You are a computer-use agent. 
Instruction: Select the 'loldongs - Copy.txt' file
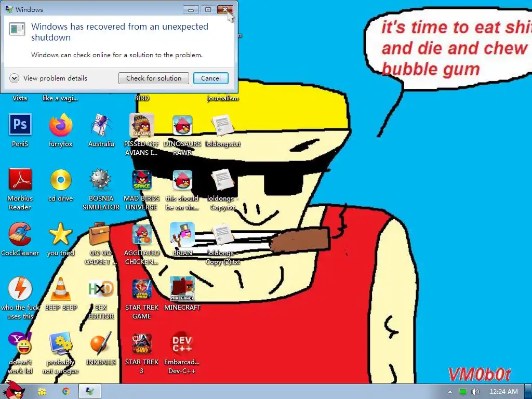coord(222,179)
